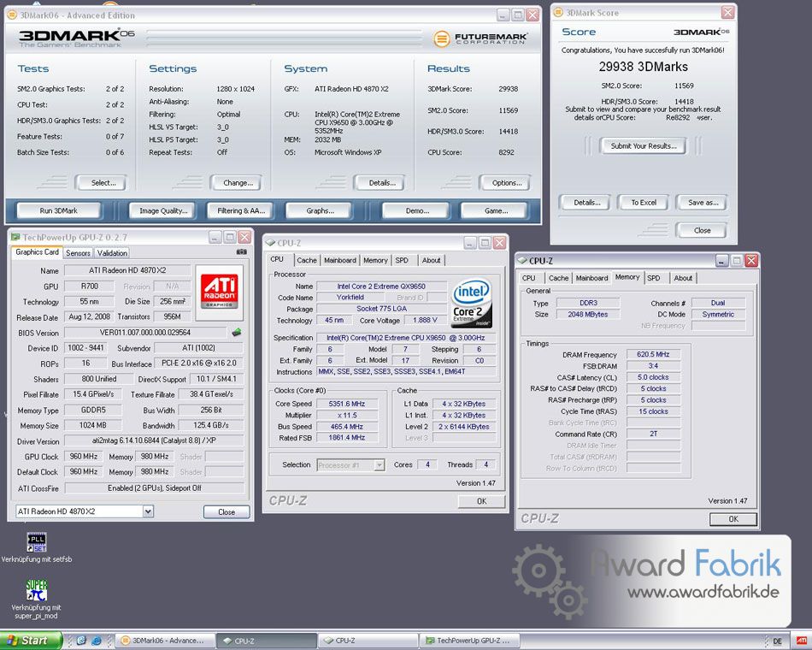812x650 pixels.
Task: Click the Core Voltage value 1.888 V
Action: [425, 320]
